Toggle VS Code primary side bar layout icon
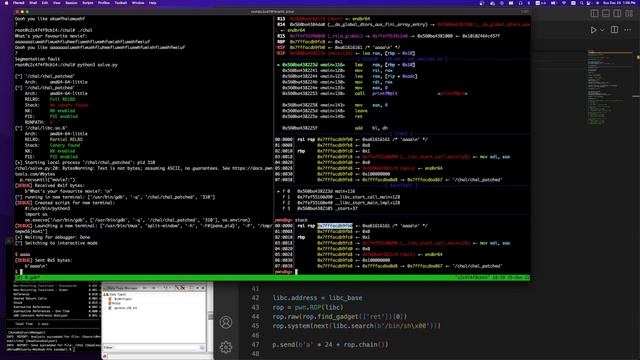 [x=594, y=13]
